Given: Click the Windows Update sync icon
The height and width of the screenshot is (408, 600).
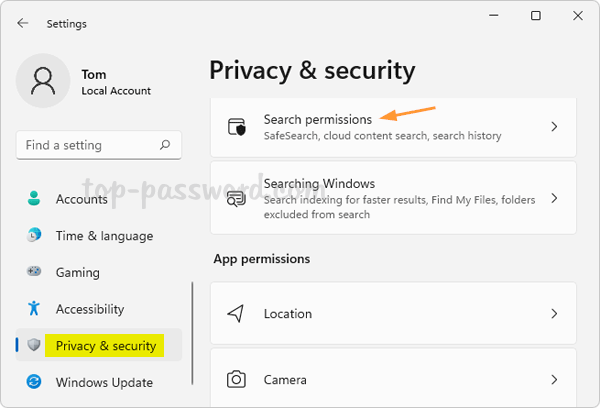Looking at the screenshot, I should [x=34, y=382].
